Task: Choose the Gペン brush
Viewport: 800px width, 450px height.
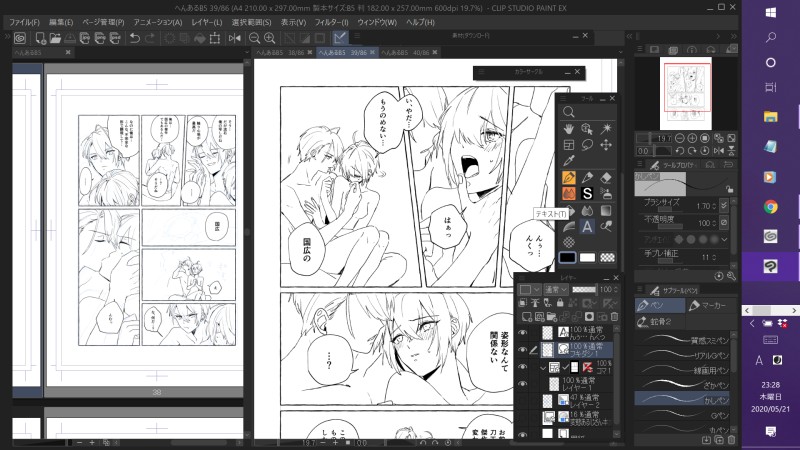Action: pos(682,415)
